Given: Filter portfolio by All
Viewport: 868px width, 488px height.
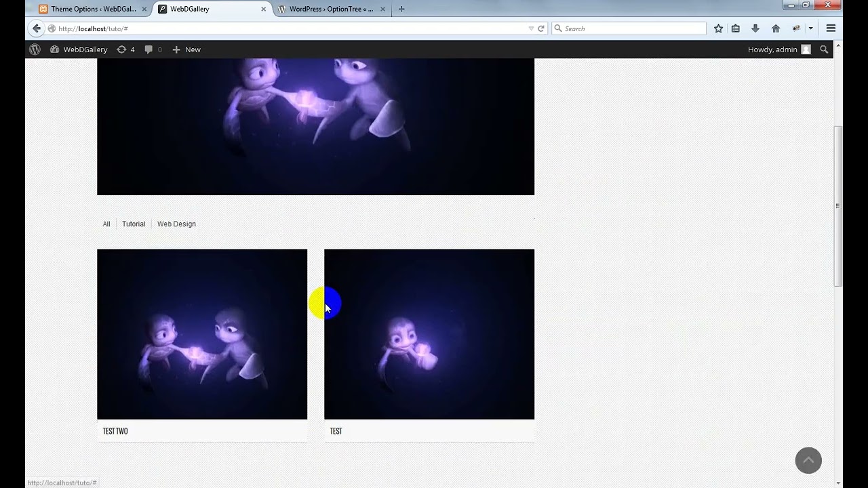Looking at the screenshot, I should point(106,224).
